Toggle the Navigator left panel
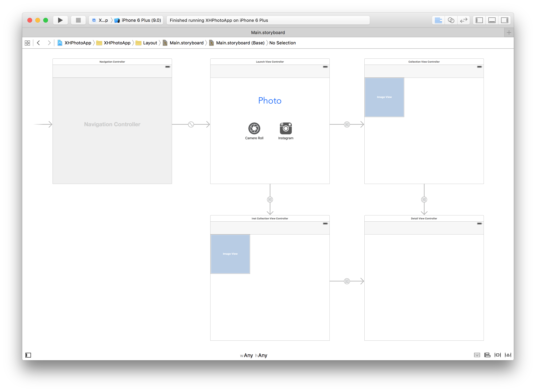Viewport: 536px width, 392px height. pyautogui.click(x=479, y=20)
